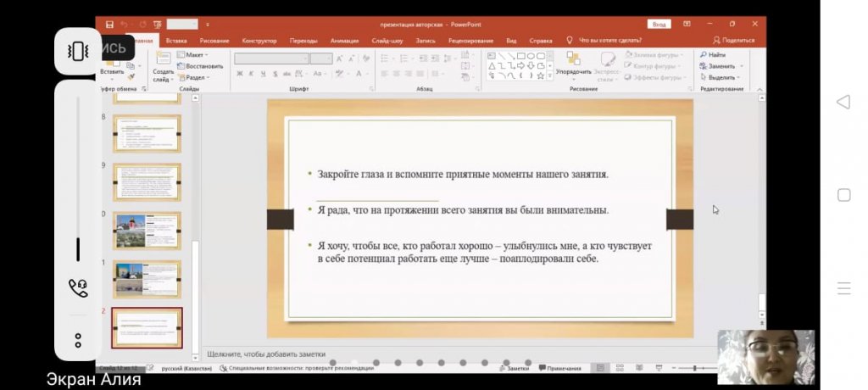The image size is (868, 390).
Task: Click the Вход sign-in button
Action: click(659, 25)
